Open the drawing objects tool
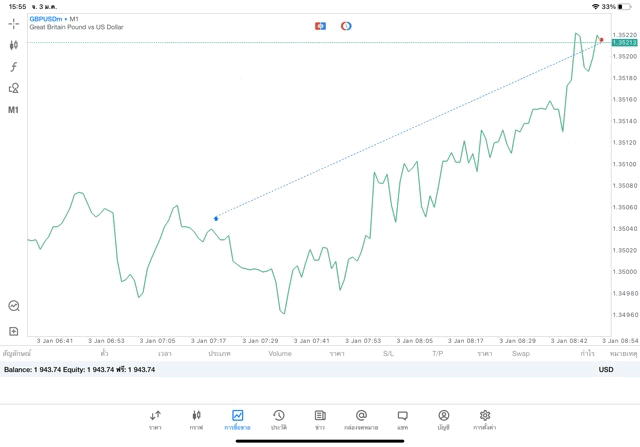 point(14,88)
